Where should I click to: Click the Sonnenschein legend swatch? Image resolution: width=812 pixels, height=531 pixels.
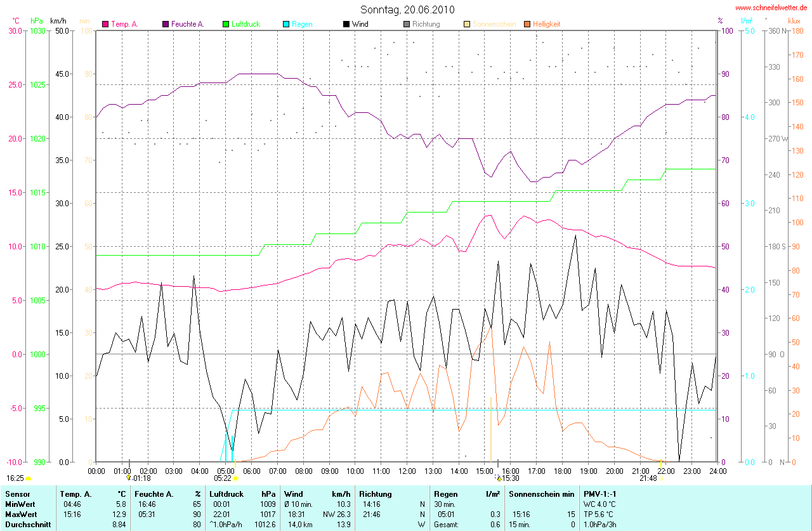point(467,24)
